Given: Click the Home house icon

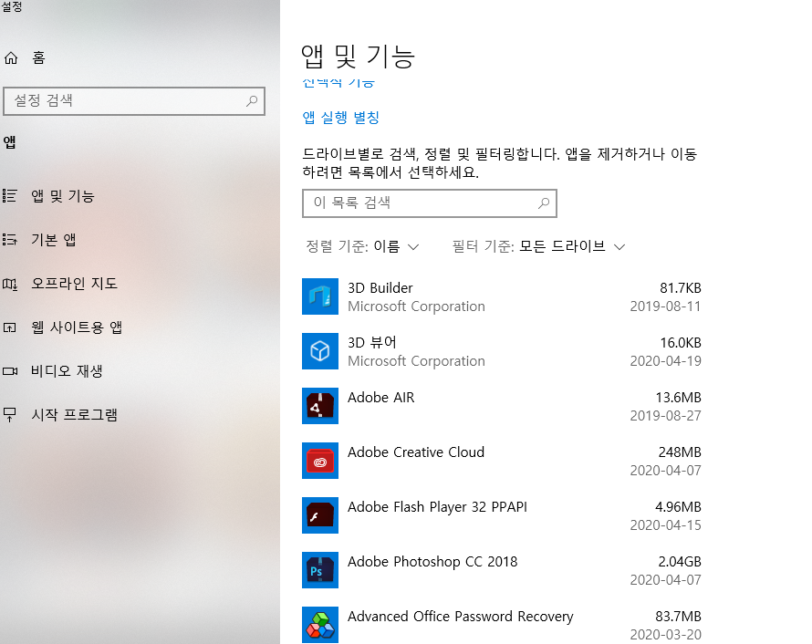Looking at the screenshot, I should click(11, 58).
